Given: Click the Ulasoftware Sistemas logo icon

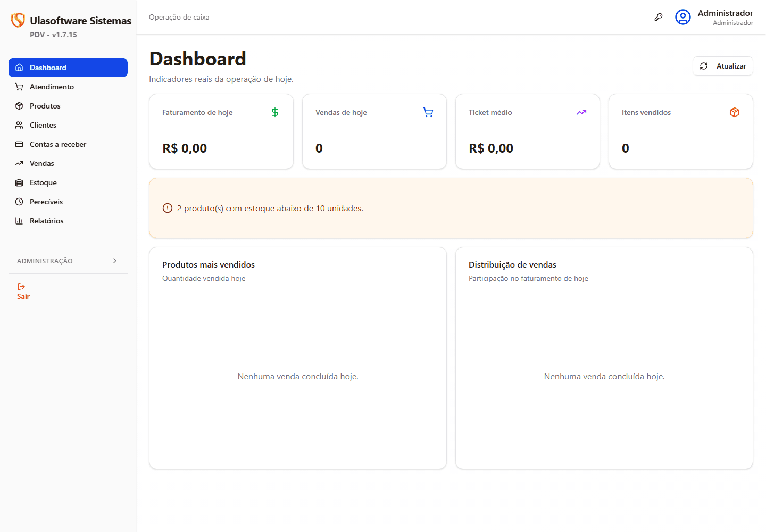Looking at the screenshot, I should tap(18, 20).
